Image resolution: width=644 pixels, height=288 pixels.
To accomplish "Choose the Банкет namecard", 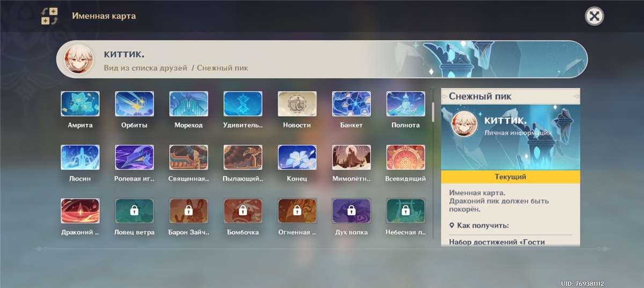I will (351, 104).
